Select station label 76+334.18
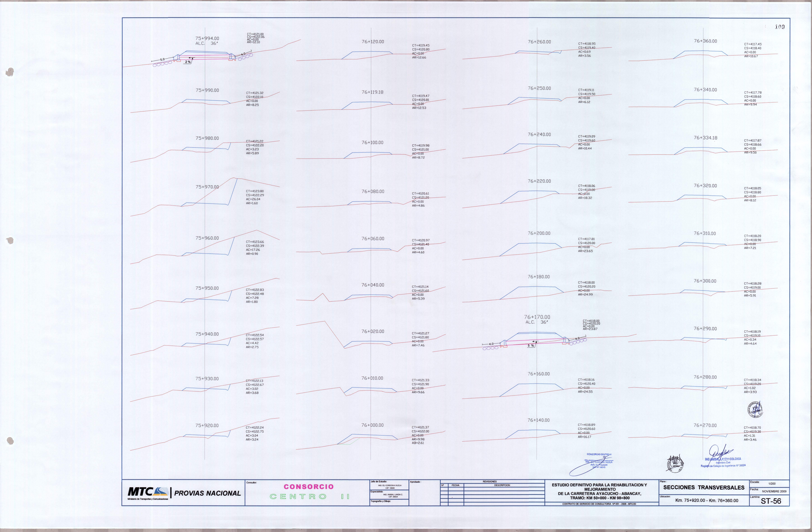 pos(706,138)
